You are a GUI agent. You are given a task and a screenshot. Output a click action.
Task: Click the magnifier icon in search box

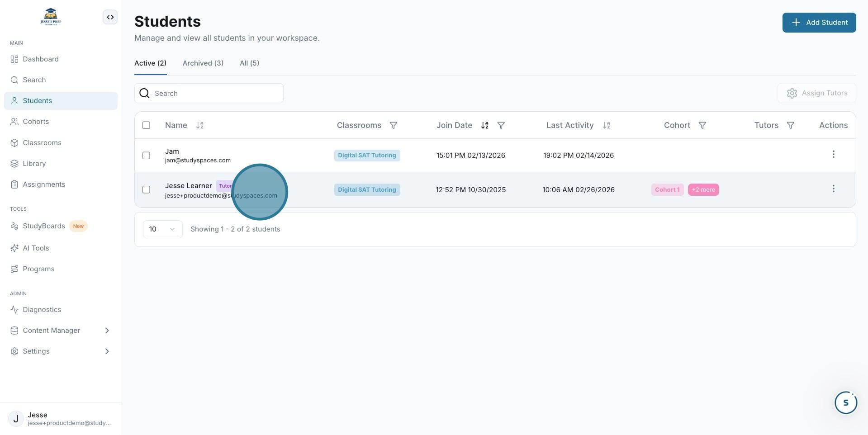pyautogui.click(x=144, y=93)
